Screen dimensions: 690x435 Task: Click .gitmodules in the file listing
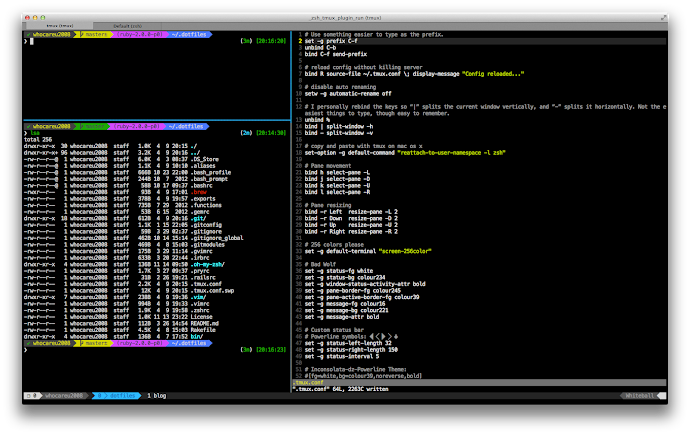[x=207, y=245]
